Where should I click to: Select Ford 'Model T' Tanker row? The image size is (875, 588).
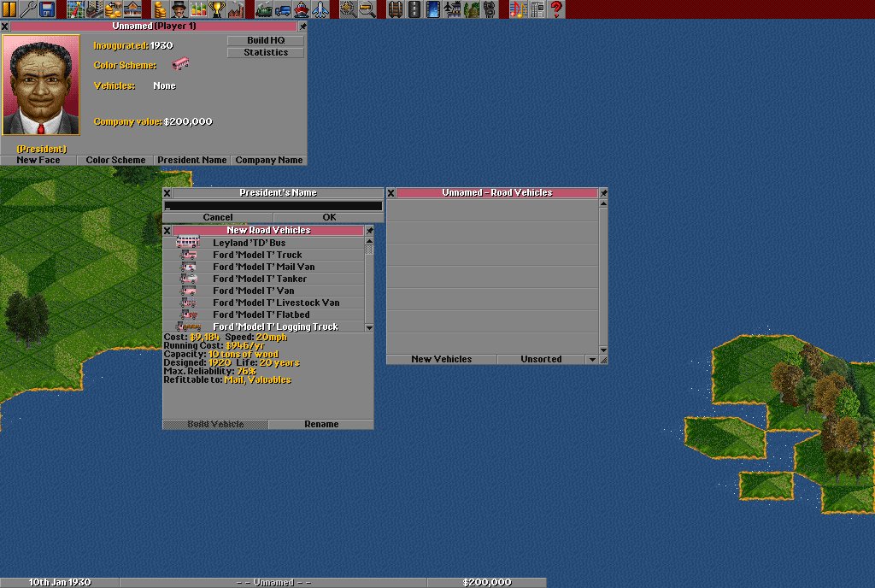pyautogui.click(x=263, y=279)
